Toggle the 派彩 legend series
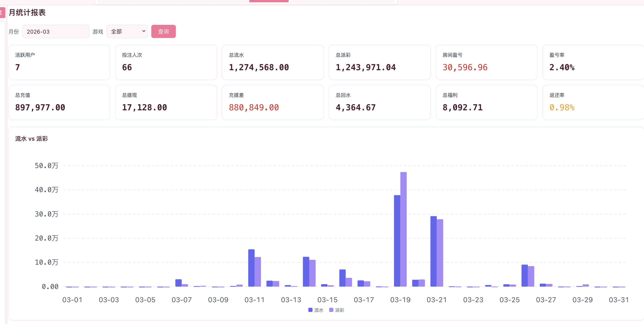 tap(337, 310)
